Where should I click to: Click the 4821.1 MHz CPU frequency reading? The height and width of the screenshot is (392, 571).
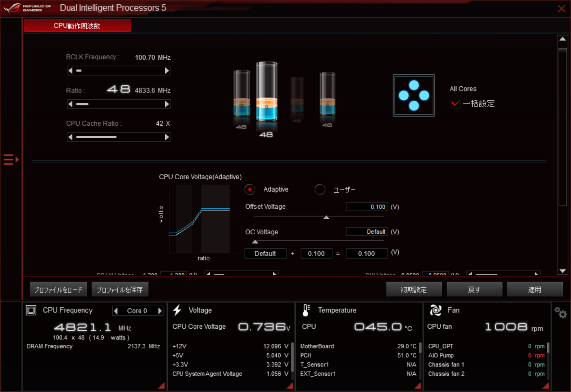(x=92, y=328)
